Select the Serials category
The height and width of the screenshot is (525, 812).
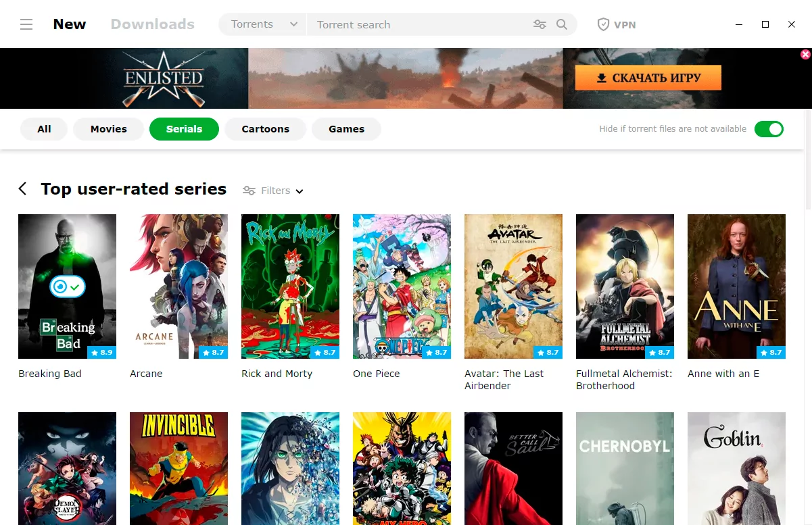[x=184, y=129]
